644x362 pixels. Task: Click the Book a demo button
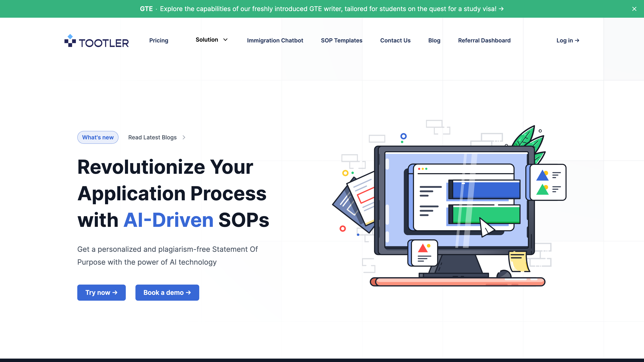pos(167,293)
